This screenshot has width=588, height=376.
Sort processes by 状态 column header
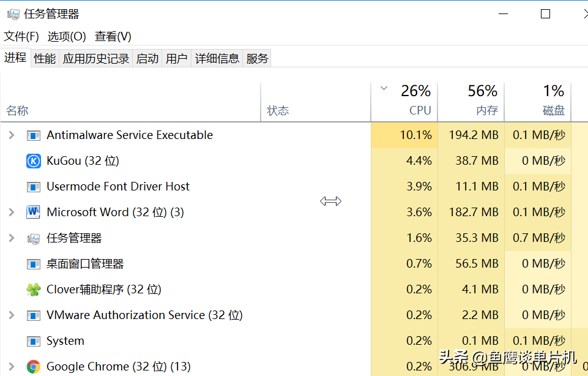coord(316,102)
